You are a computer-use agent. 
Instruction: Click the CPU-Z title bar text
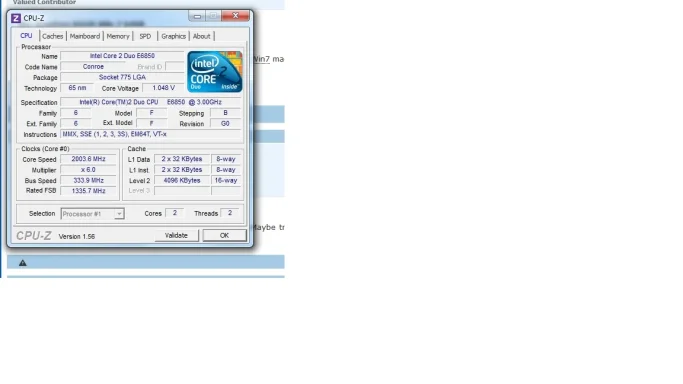34,18
